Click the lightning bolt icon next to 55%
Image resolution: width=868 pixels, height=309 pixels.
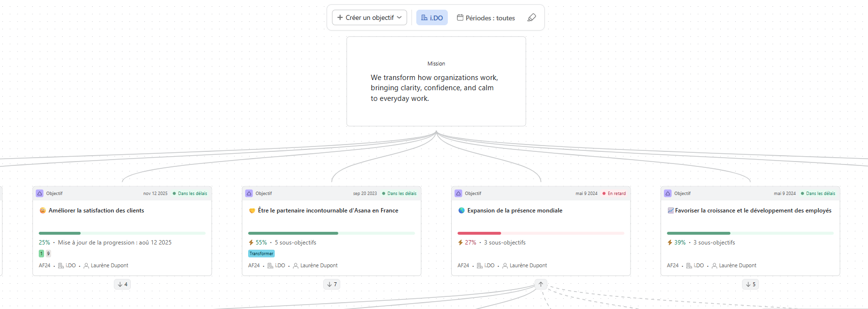pyautogui.click(x=251, y=243)
